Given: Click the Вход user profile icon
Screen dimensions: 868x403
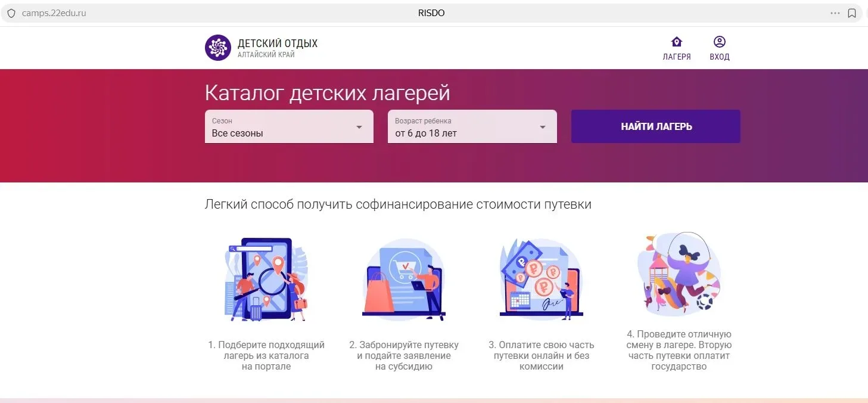Looking at the screenshot, I should [720, 42].
